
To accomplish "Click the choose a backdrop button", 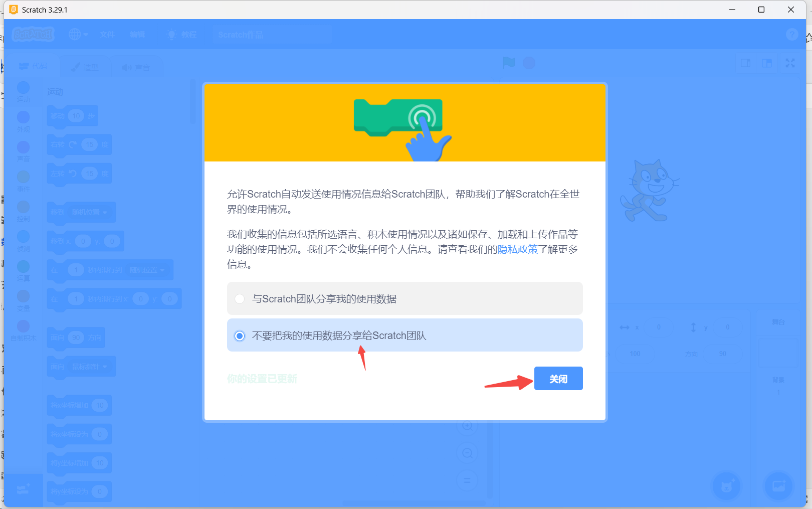I will click(x=778, y=486).
